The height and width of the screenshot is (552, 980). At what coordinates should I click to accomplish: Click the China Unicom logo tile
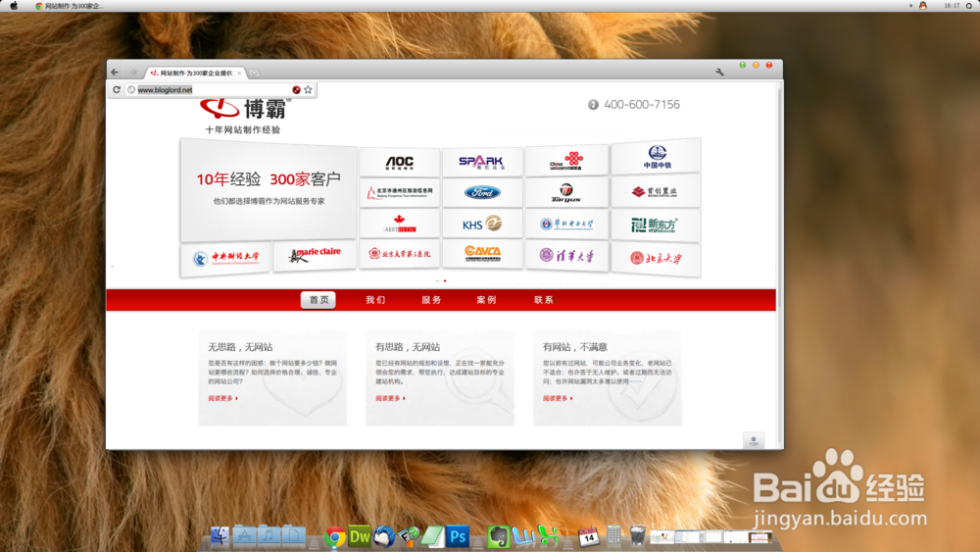pos(566,160)
